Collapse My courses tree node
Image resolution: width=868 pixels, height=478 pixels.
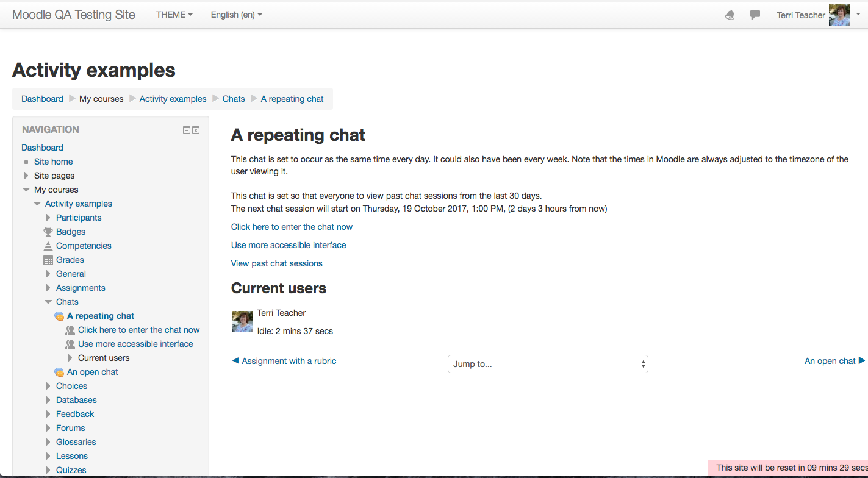(26, 190)
